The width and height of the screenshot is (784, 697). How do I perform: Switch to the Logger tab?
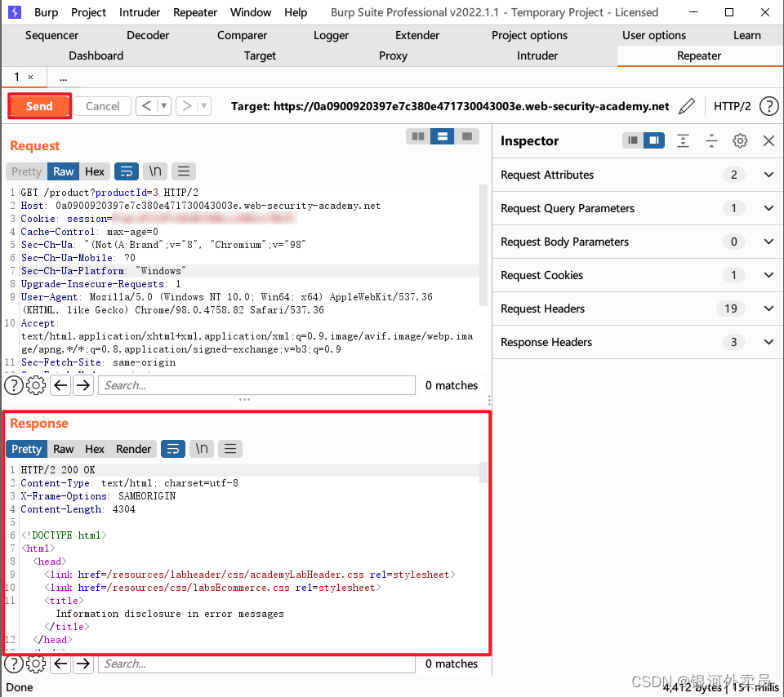[x=331, y=35]
